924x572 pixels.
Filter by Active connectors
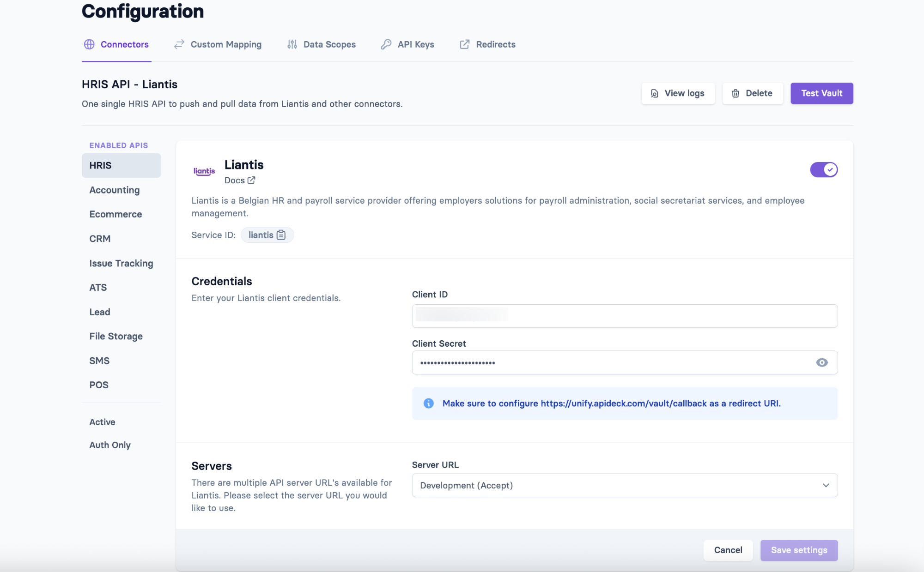click(x=102, y=422)
